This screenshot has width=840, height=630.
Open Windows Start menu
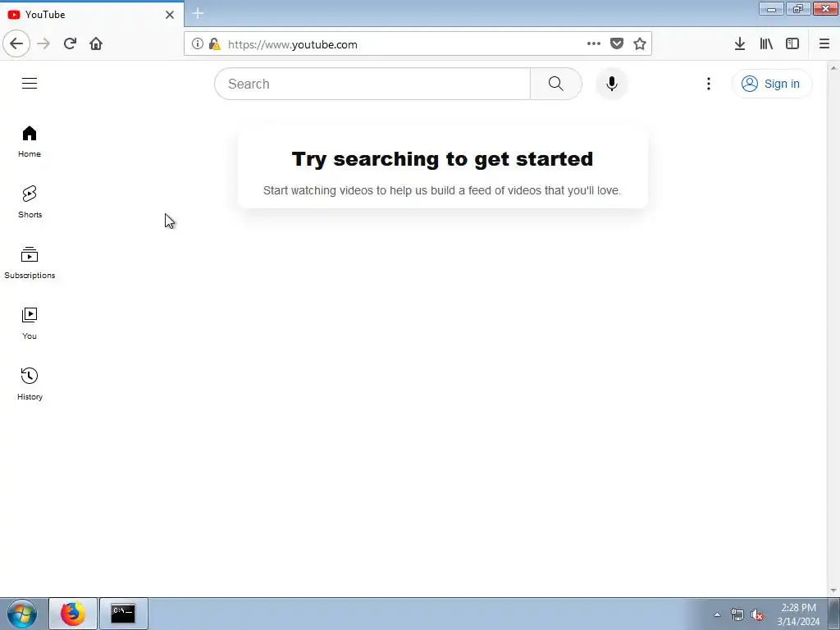(22, 614)
